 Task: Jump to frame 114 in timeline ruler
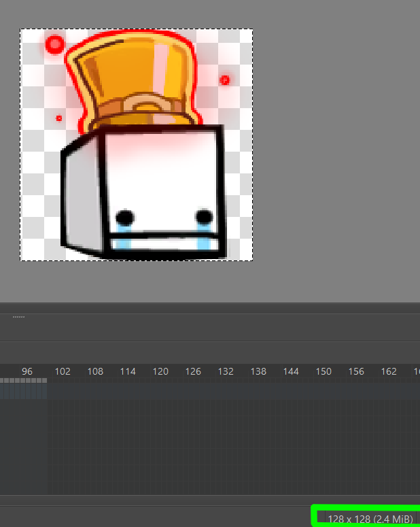(x=128, y=371)
